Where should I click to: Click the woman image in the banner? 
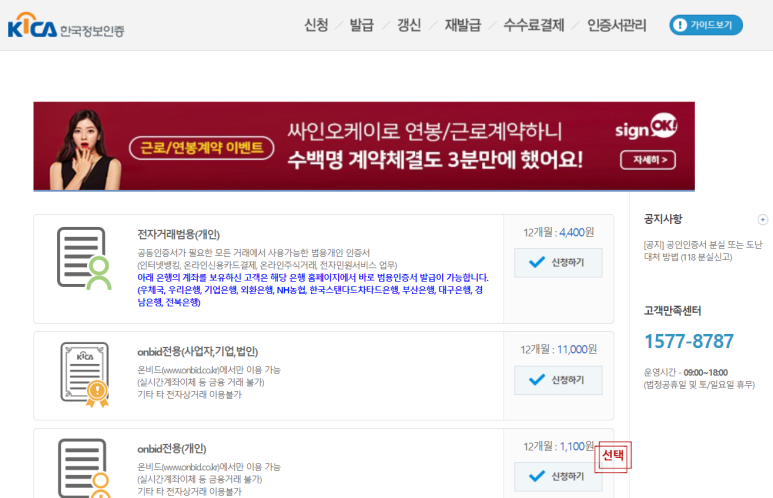click(x=85, y=149)
